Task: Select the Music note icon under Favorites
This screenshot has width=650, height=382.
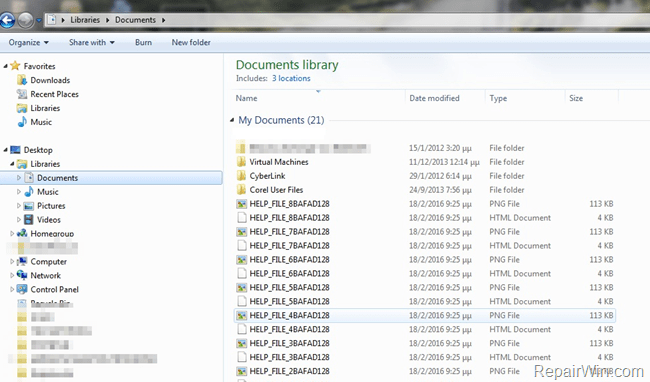Action: pyautogui.click(x=22, y=122)
